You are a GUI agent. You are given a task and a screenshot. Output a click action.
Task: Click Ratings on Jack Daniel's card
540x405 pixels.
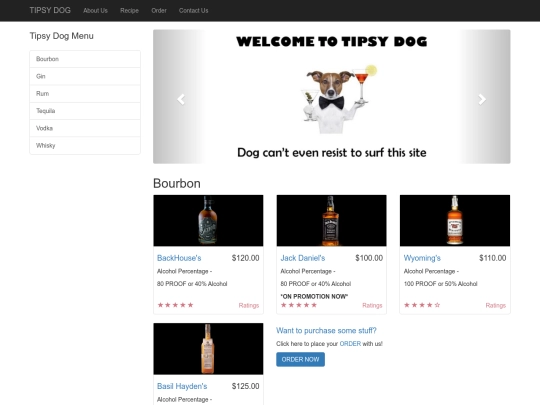[372, 305]
